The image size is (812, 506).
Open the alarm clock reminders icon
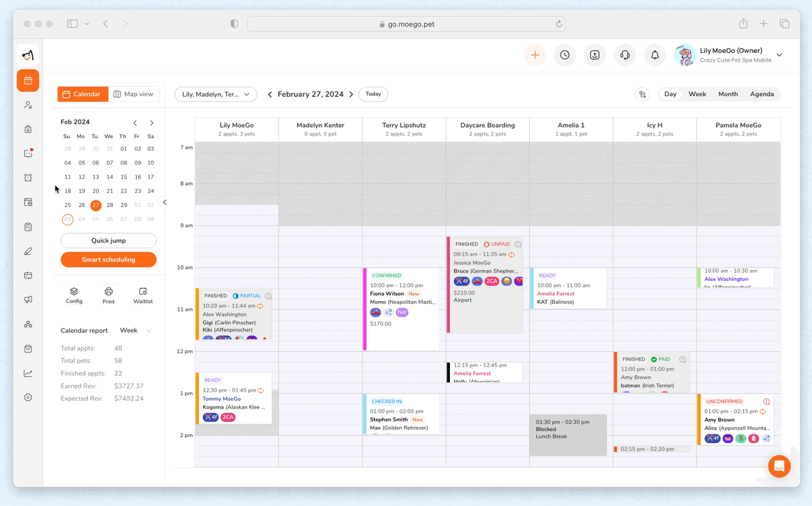pos(28,178)
